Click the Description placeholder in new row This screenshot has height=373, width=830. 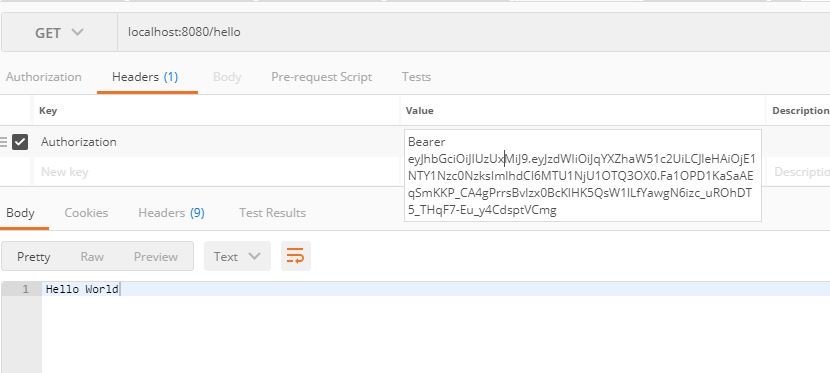[x=801, y=172]
